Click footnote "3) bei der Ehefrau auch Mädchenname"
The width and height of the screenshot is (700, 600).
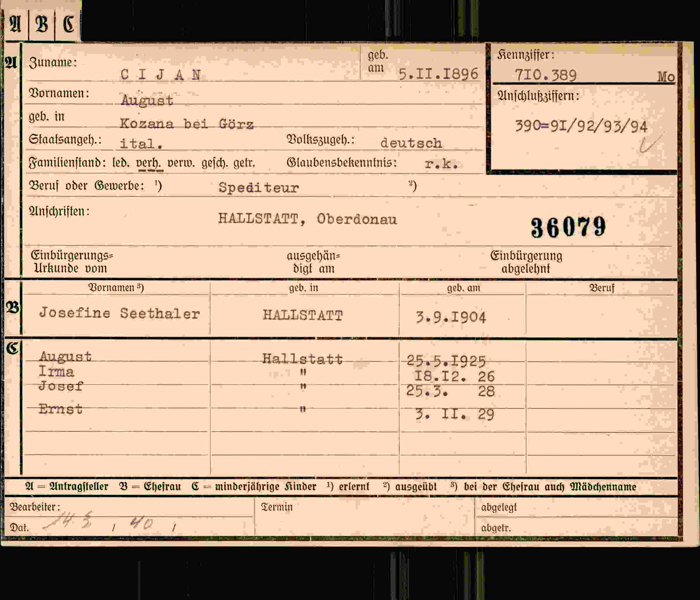pos(543,487)
